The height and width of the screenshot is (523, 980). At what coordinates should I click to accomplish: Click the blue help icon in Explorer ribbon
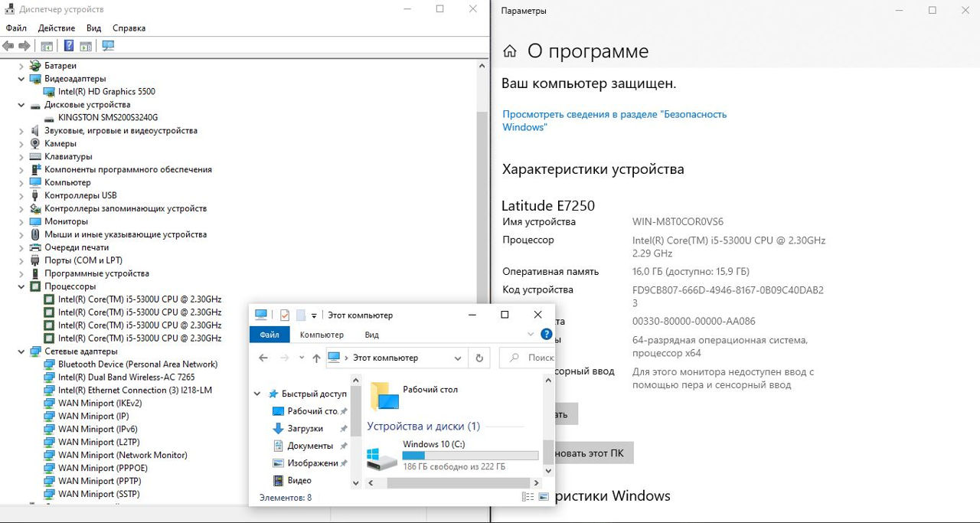(546, 335)
